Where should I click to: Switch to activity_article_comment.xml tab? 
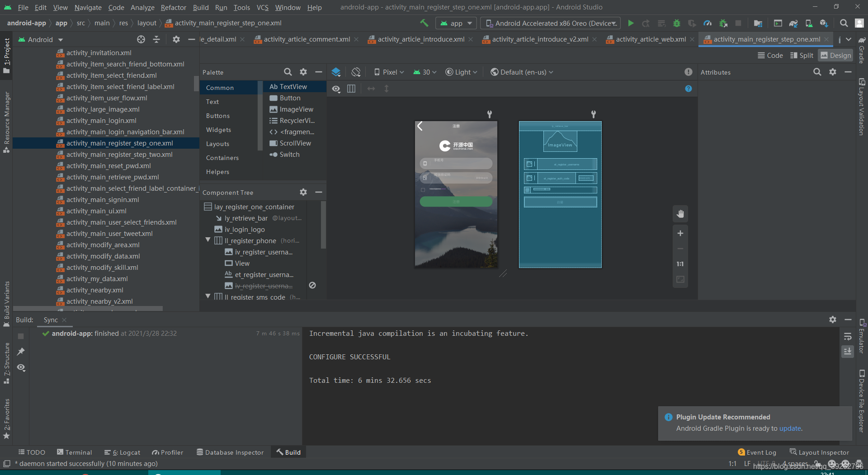(x=307, y=39)
